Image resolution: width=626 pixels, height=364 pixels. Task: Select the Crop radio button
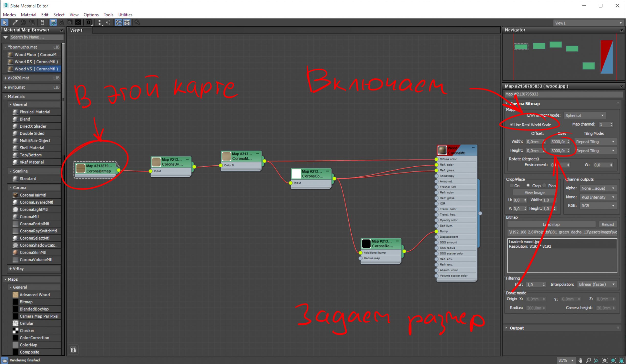click(528, 186)
